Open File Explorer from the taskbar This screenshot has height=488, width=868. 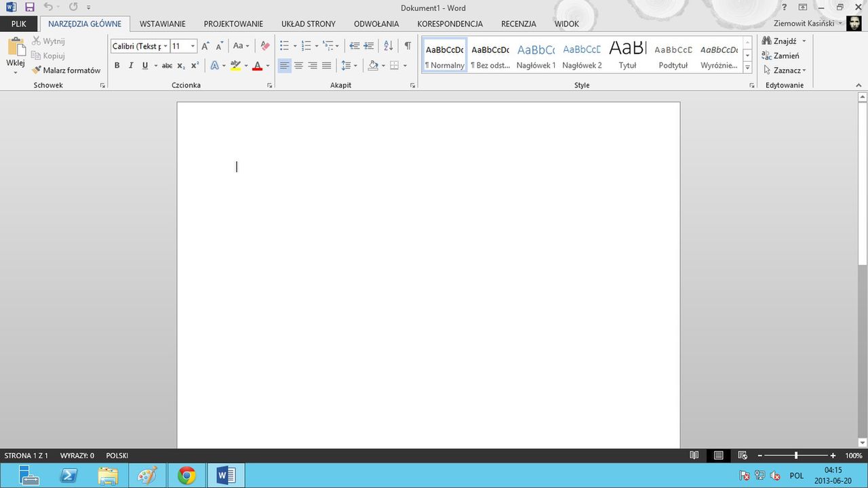click(108, 476)
